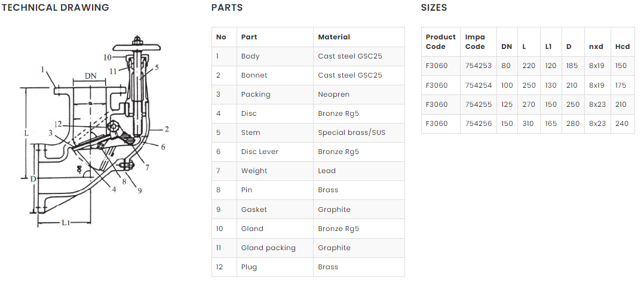Select the Special brass/SUS material cell
This screenshot has width=644, height=283.
(351, 133)
